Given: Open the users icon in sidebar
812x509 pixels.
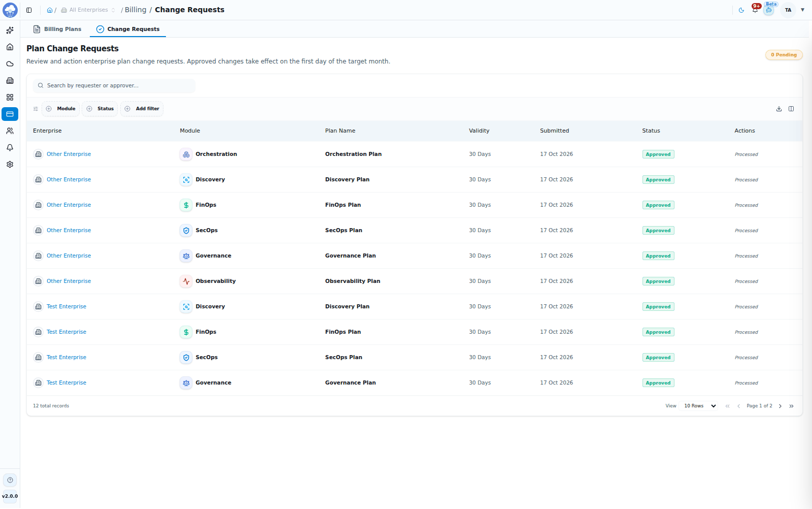Looking at the screenshot, I should point(10,131).
